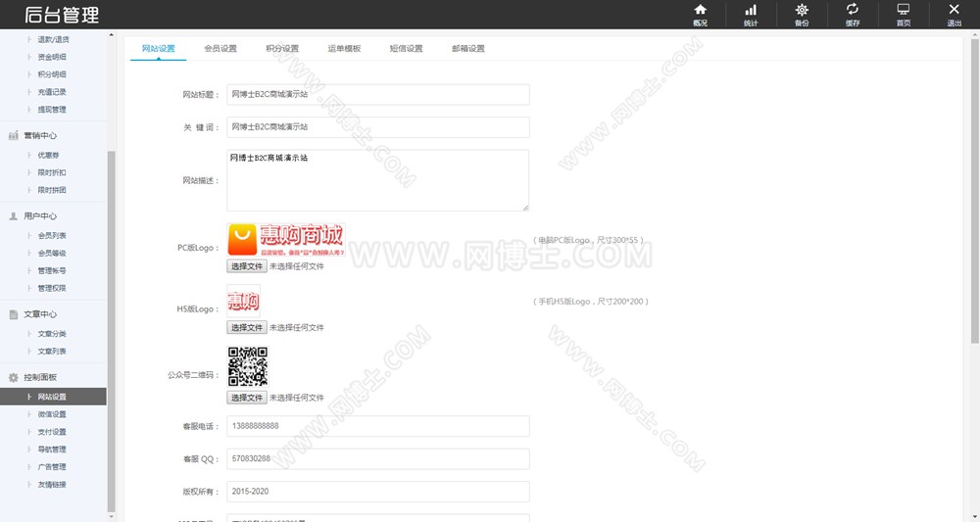Select the 短信设置 tab
This screenshot has height=522, width=980.
(407, 49)
